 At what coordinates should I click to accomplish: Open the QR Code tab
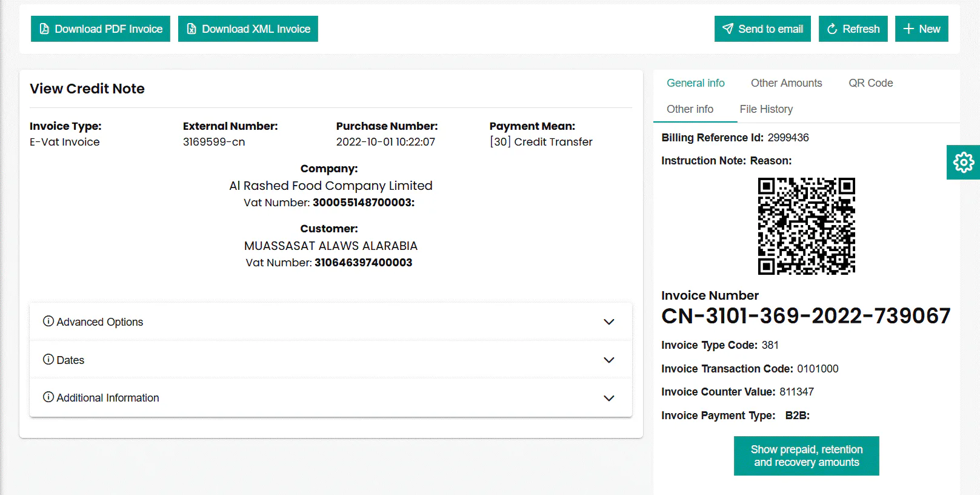click(870, 83)
